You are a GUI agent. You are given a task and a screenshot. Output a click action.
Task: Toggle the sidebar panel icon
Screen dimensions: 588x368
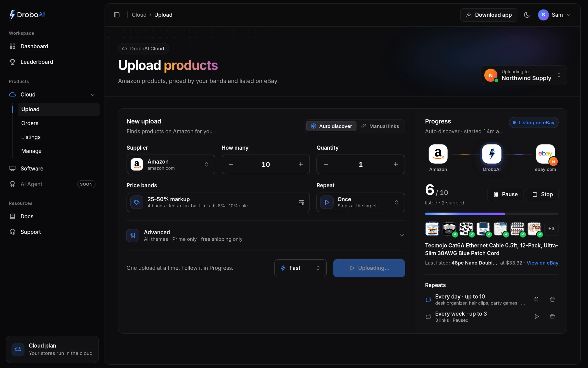[117, 15]
